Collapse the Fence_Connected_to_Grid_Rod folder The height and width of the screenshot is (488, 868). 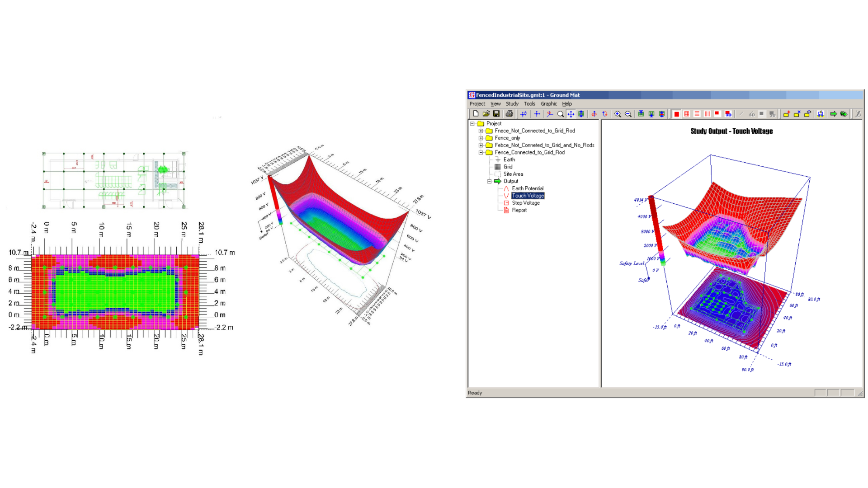(481, 152)
